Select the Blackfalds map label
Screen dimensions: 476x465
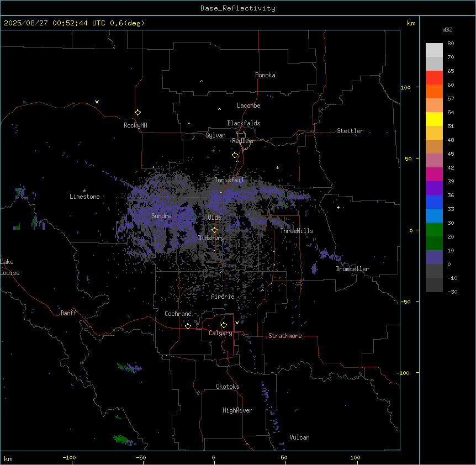pyautogui.click(x=244, y=123)
